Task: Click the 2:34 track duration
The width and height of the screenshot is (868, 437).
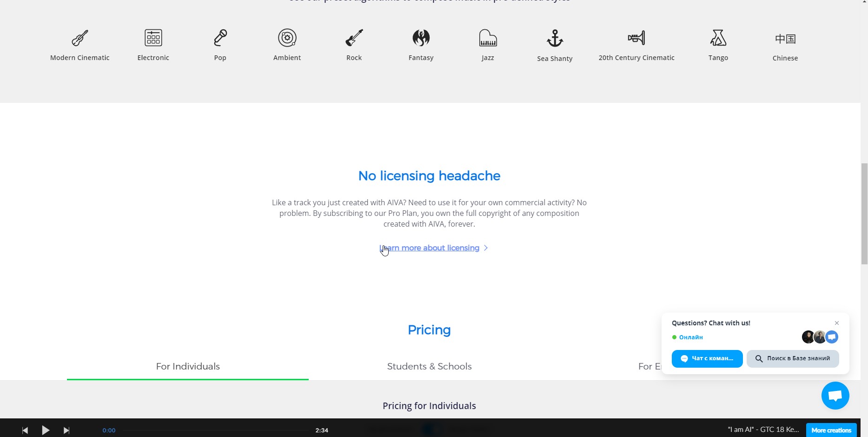Action: 322,430
